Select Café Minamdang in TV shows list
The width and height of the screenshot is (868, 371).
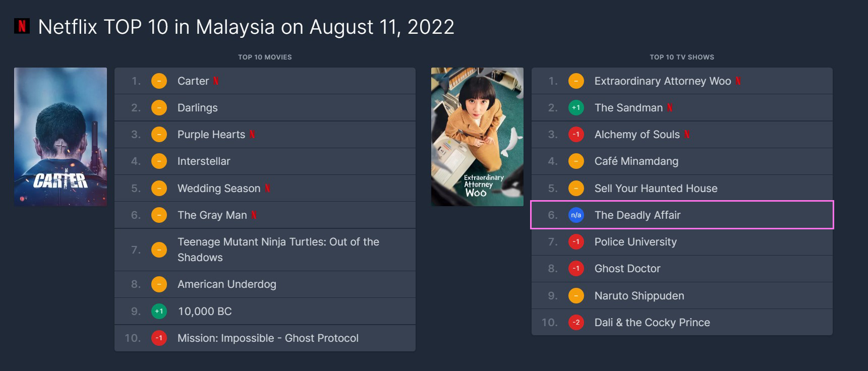click(x=636, y=161)
